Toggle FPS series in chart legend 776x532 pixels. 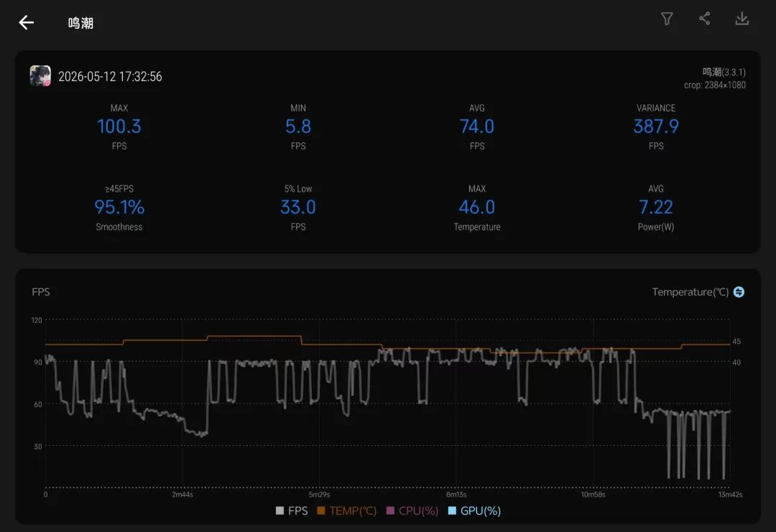coord(292,510)
